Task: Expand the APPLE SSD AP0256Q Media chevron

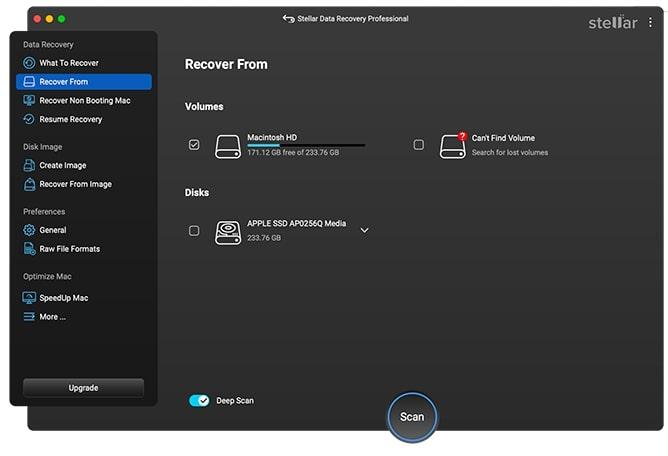Action: coord(364,230)
